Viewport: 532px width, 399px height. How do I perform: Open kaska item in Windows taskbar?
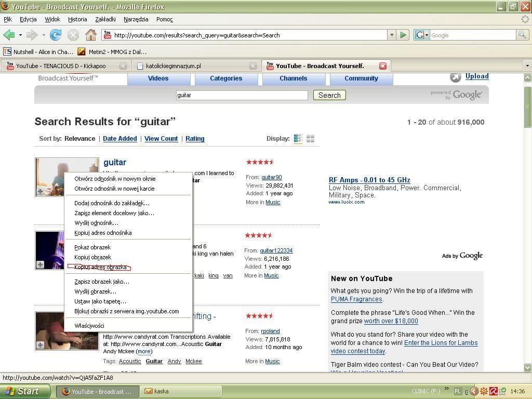pos(182,391)
